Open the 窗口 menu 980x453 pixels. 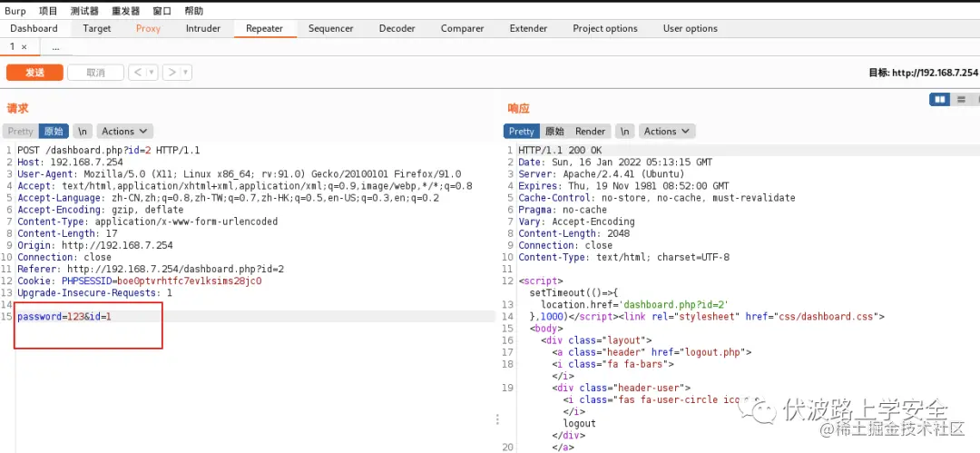click(x=162, y=11)
